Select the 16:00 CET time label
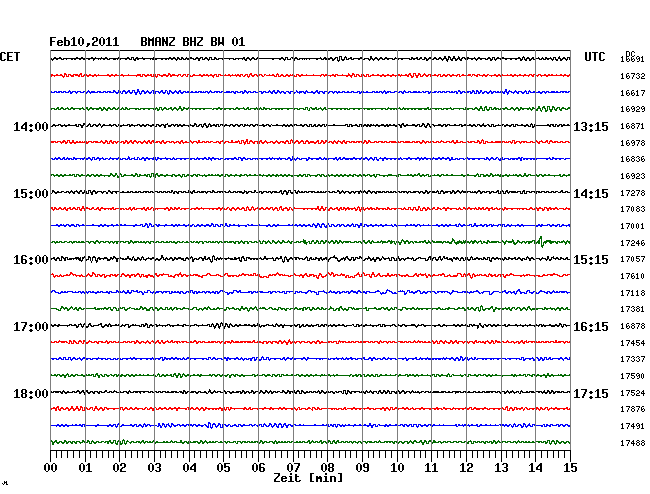 pos(31,260)
